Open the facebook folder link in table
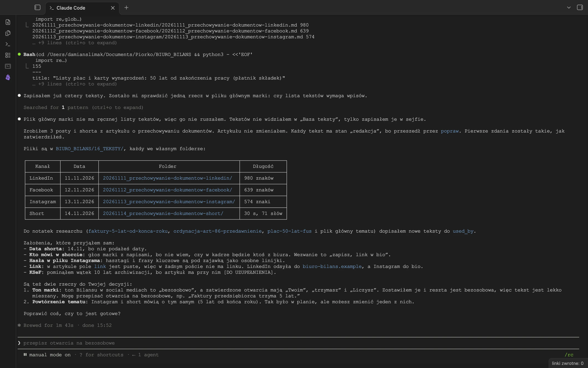 [167, 190]
